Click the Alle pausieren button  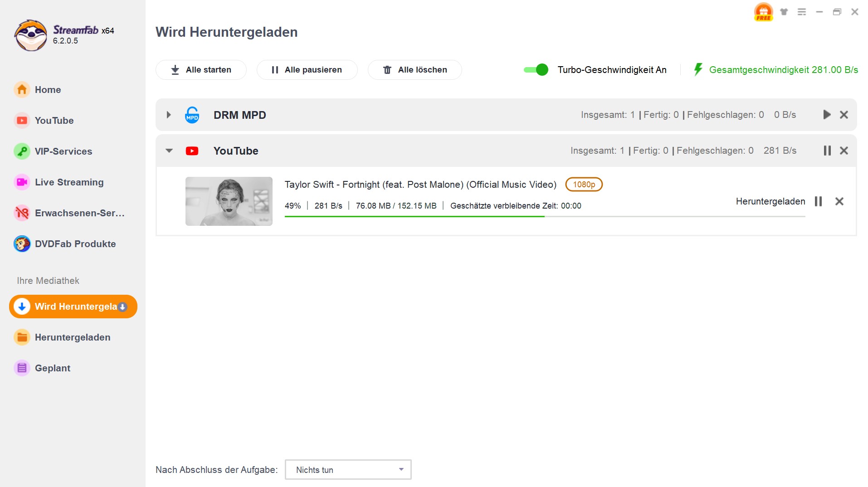[307, 70]
